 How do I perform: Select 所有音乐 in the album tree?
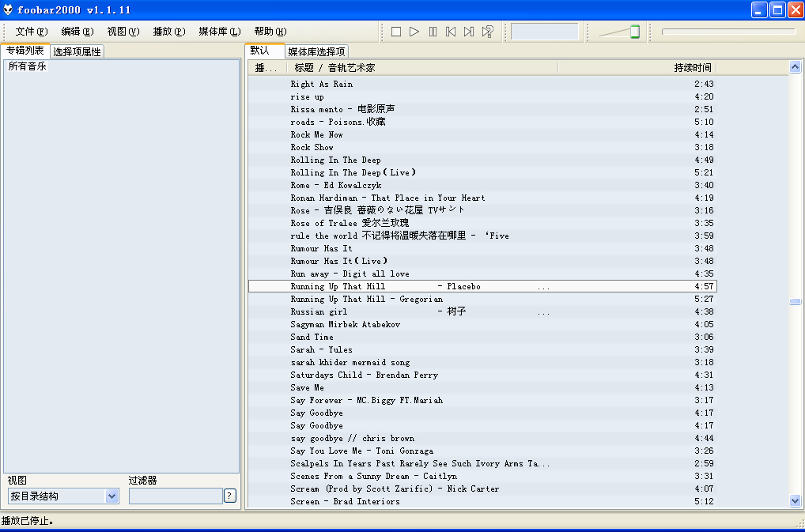[x=27, y=66]
